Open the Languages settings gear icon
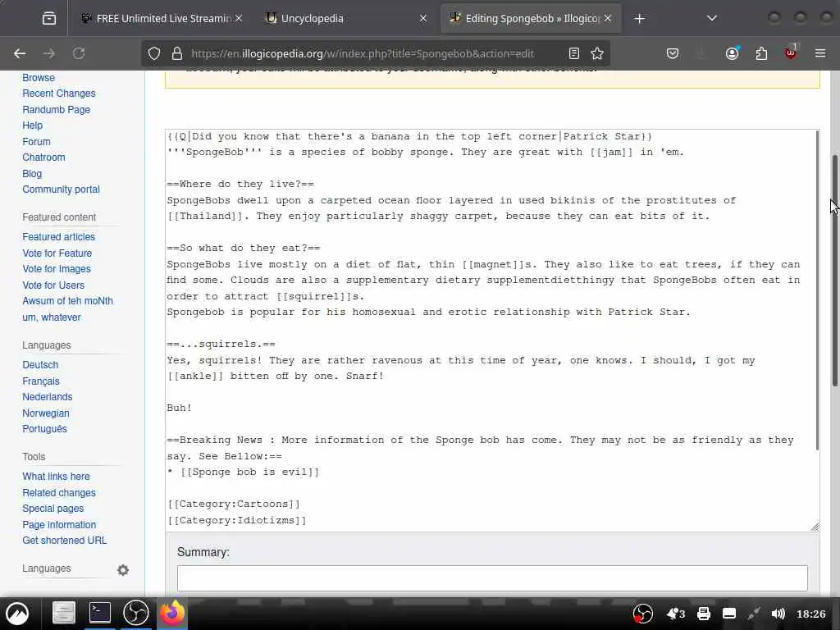This screenshot has width=840, height=630. pos(123,570)
